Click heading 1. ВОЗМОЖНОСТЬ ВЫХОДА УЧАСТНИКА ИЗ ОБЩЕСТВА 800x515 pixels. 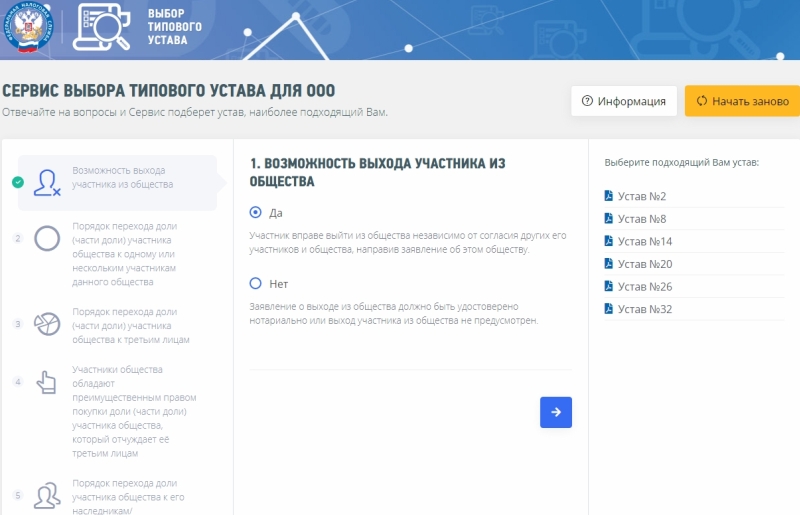[378, 173]
